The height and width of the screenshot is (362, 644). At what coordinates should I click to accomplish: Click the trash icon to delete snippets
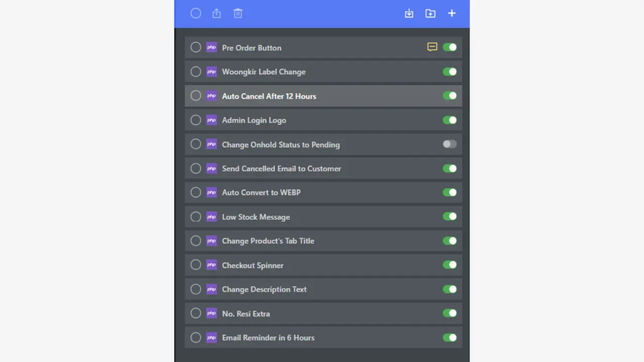point(237,13)
